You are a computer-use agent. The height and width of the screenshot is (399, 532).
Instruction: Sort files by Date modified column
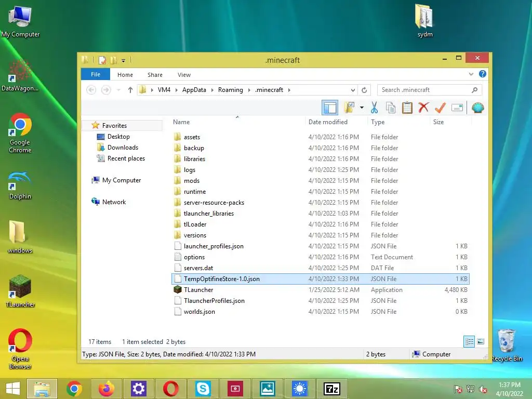coord(336,122)
